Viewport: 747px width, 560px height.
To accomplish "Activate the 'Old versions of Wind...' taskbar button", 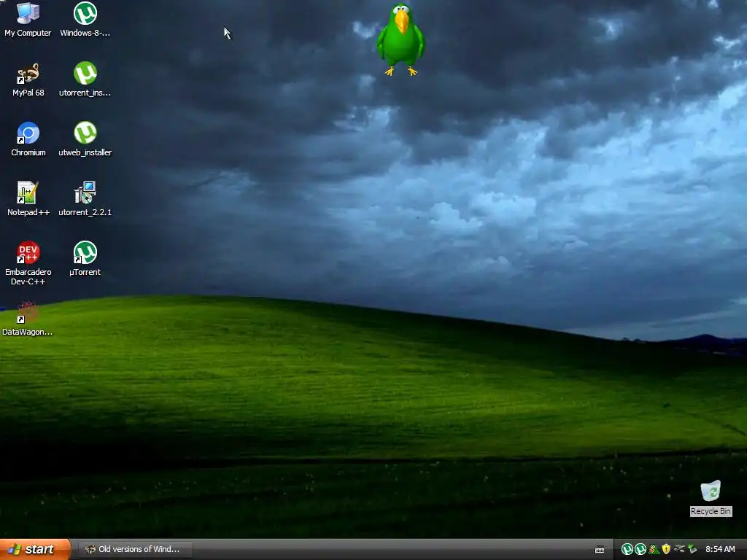I will click(x=136, y=549).
